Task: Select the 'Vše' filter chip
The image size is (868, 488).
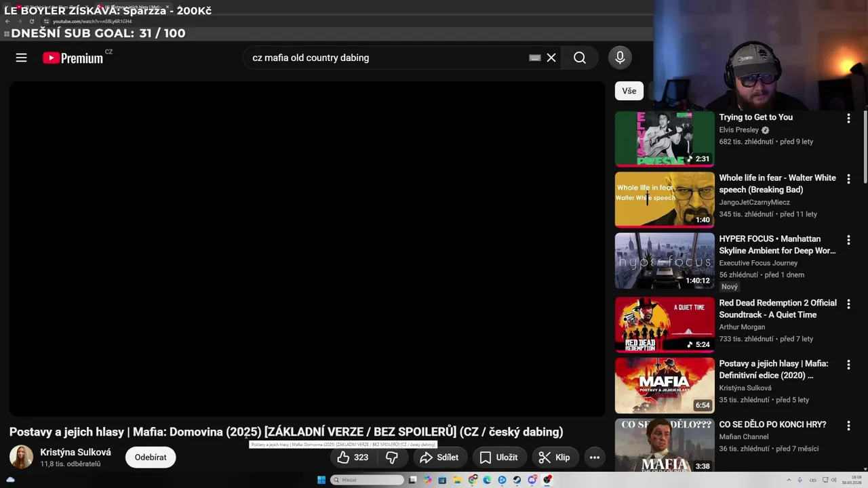Action: pyautogui.click(x=629, y=91)
